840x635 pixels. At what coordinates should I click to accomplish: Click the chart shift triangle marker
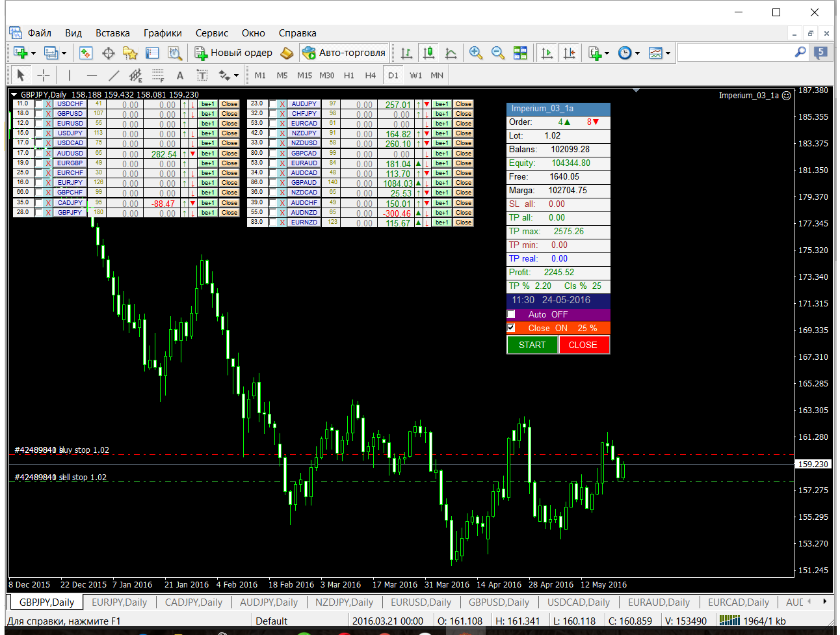click(x=636, y=90)
